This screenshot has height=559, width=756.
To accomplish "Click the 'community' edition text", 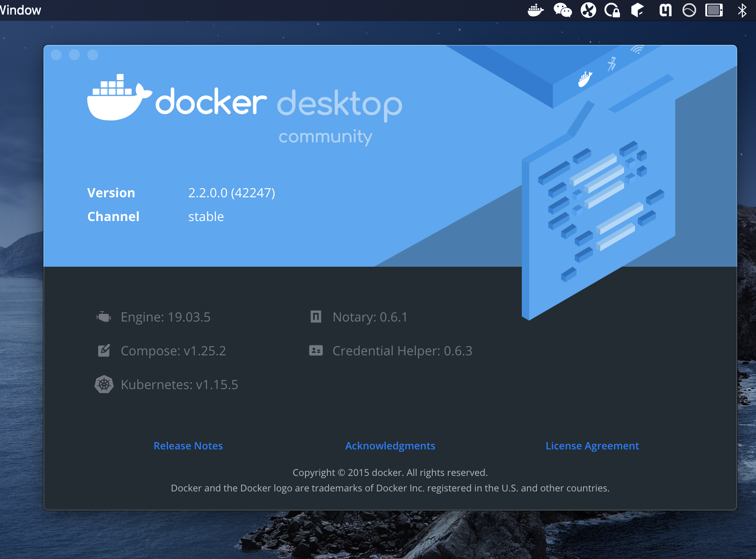I will pyautogui.click(x=325, y=137).
